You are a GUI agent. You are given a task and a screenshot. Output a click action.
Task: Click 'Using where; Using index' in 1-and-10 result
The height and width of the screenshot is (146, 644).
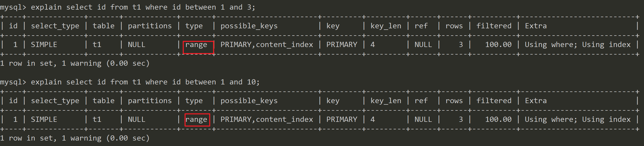coord(578,120)
